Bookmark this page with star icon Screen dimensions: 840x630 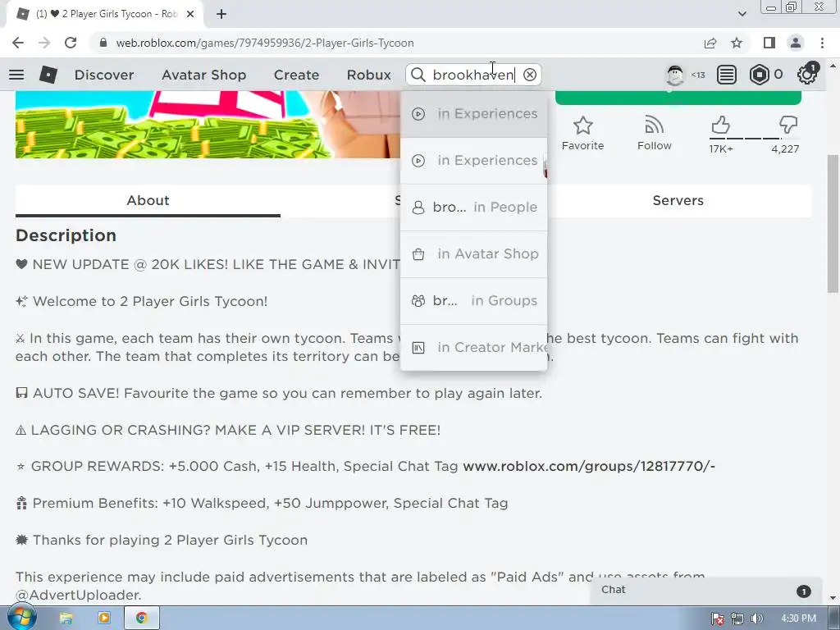coord(737,43)
